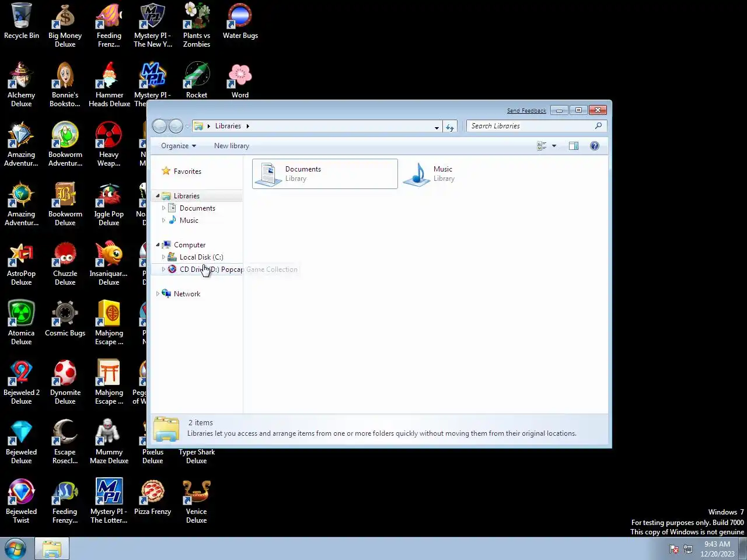Click the Send Feedback link
The height and width of the screenshot is (560, 747).
pos(526,110)
